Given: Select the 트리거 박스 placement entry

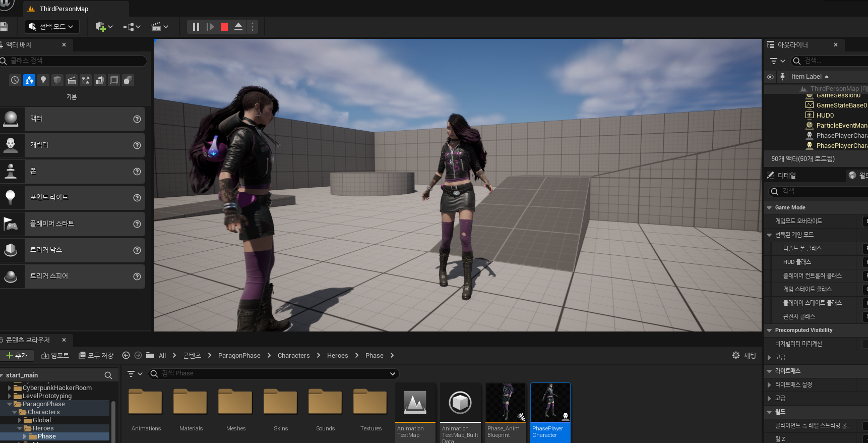Looking at the screenshot, I should point(73,250).
